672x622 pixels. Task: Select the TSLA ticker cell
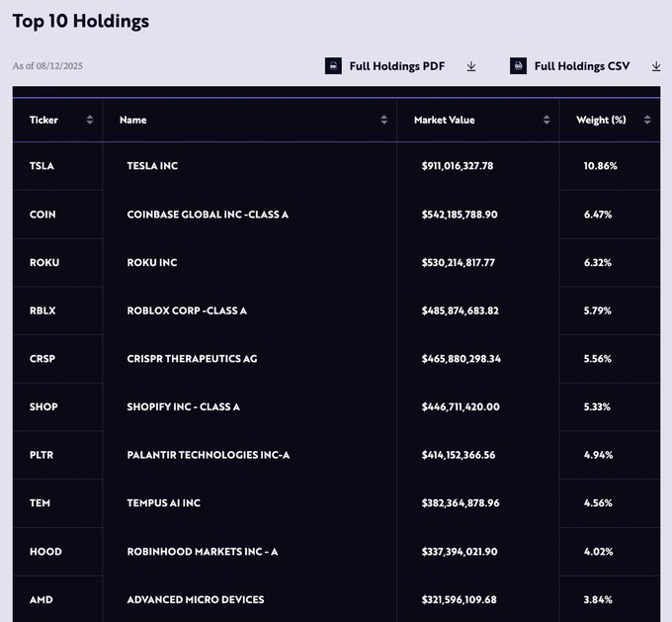[42, 166]
